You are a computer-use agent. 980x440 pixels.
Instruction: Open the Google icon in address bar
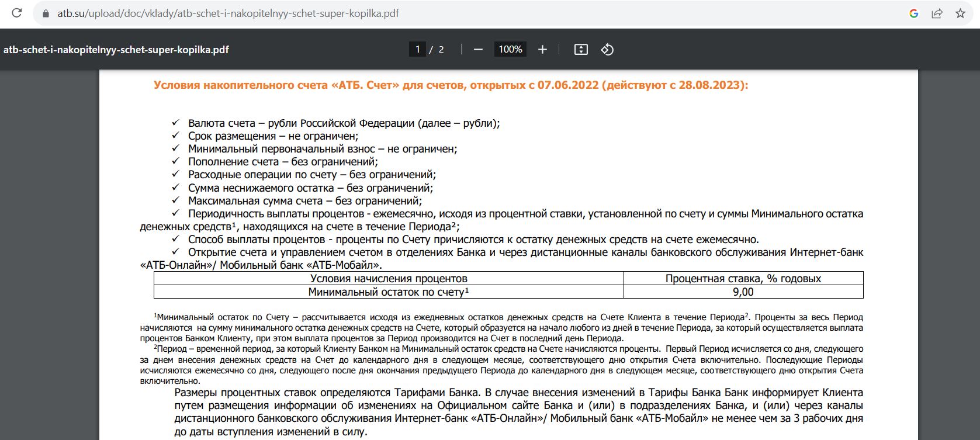914,13
